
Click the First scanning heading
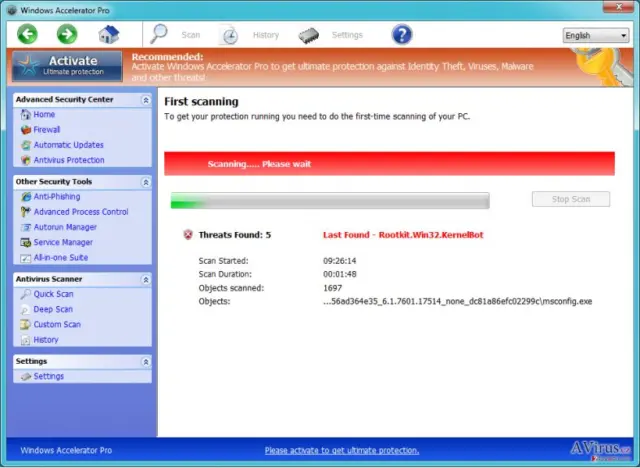pos(201,102)
